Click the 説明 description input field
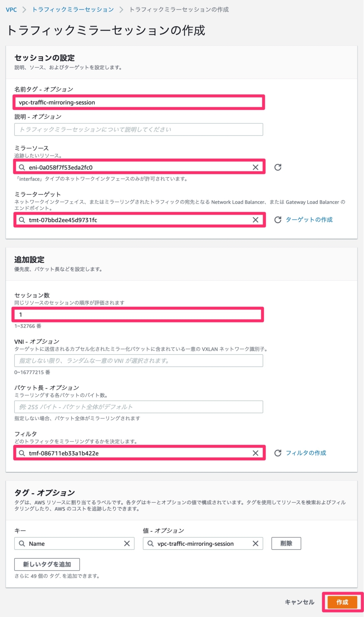The width and height of the screenshot is (364, 617). [x=139, y=129]
